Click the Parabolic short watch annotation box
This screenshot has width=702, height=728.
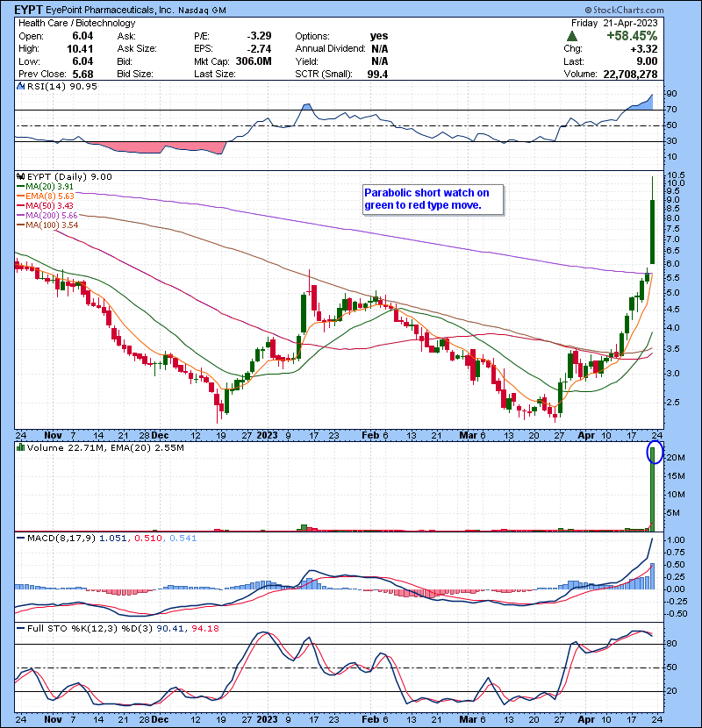[x=433, y=199]
